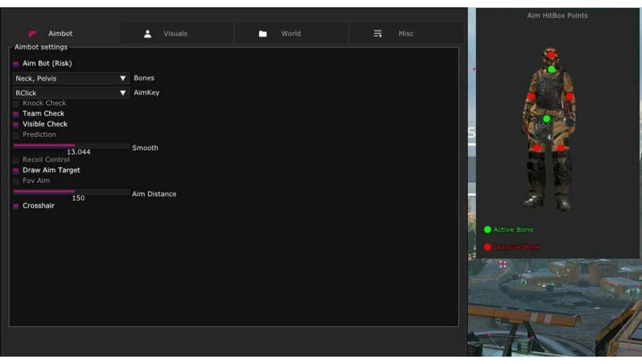Image resolution: width=642 pixels, height=364 pixels.
Task: Enable the Fov Aim checkbox
Action: coord(16,181)
